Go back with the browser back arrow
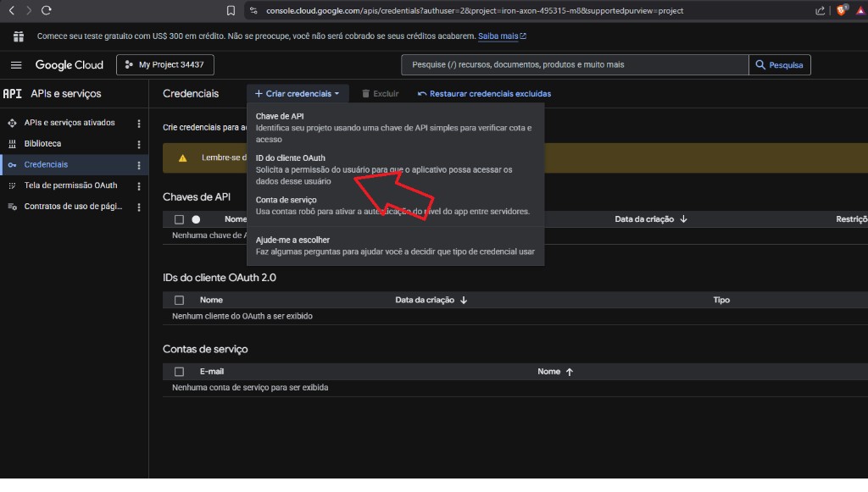The image size is (868, 492). click(12, 10)
